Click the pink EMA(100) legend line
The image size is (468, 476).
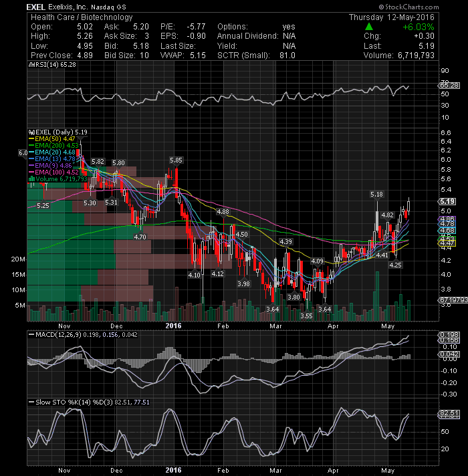pyautogui.click(x=31, y=172)
